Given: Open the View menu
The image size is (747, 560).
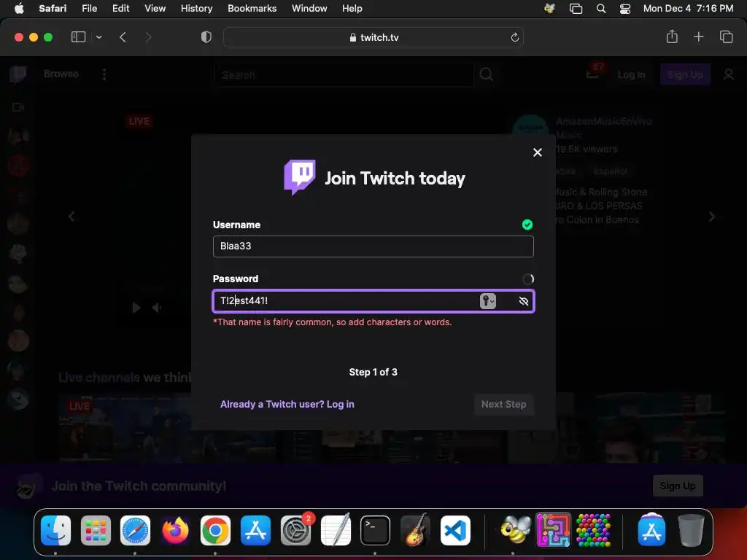Looking at the screenshot, I should pyautogui.click(x=155, y=8).
